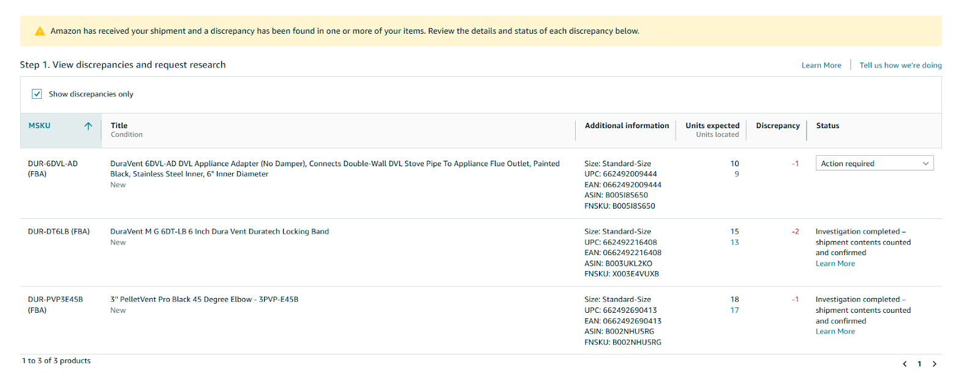Open Learn More for DUR-PVP3E45B investigation
Image resolution: width=980 pixels, height=379 pixels.
[x=835, y=332]
